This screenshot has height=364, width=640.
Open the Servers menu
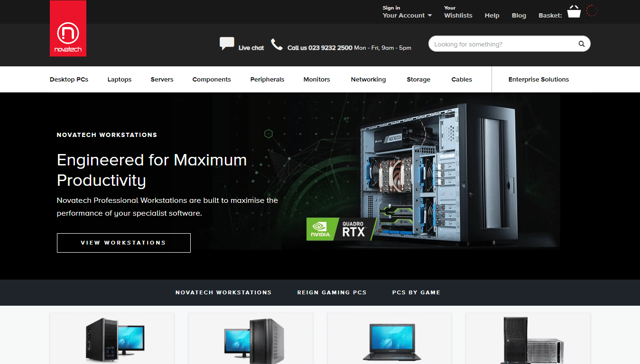point(162,80)
